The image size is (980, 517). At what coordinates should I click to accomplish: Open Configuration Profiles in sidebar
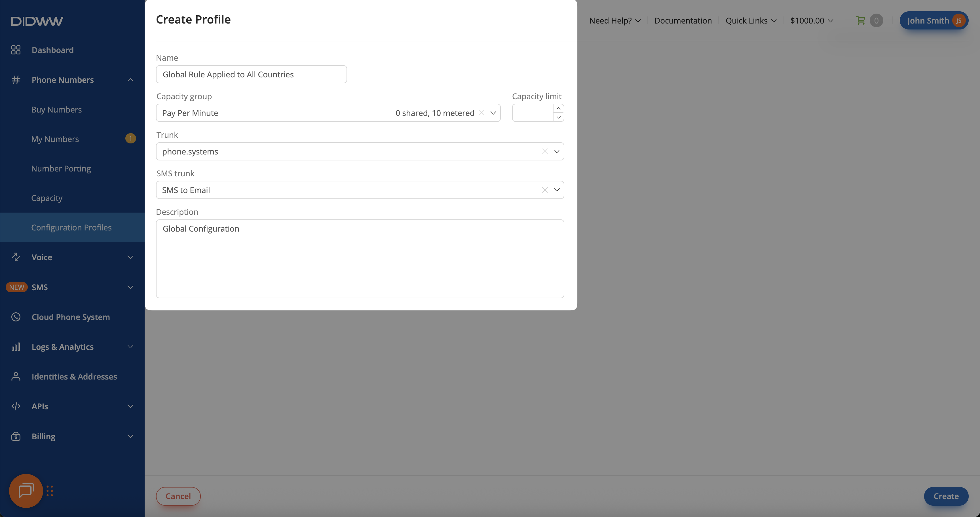pyautogui.click(x=71, y=227)
